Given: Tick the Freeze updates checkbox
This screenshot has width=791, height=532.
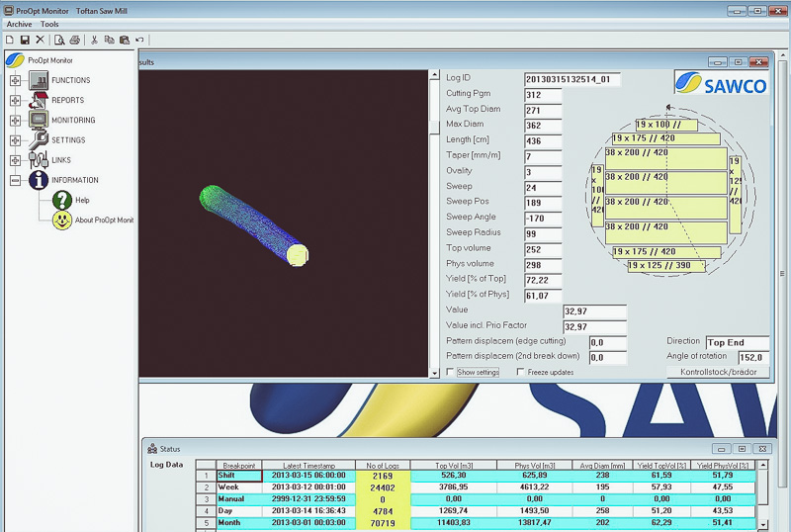Looking at the screenshot, I should point(520,372).
